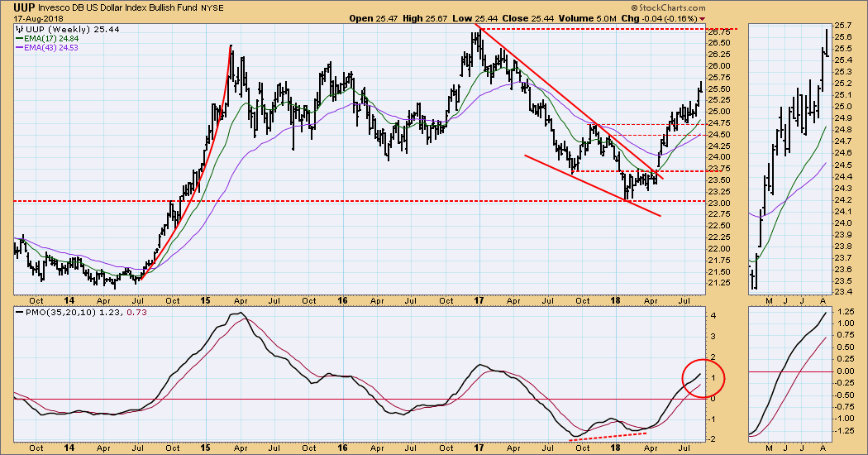Click the NYSE exchange label
Image resolution: width=868 pixels, height=455 pixels.
tap(212, 8)
